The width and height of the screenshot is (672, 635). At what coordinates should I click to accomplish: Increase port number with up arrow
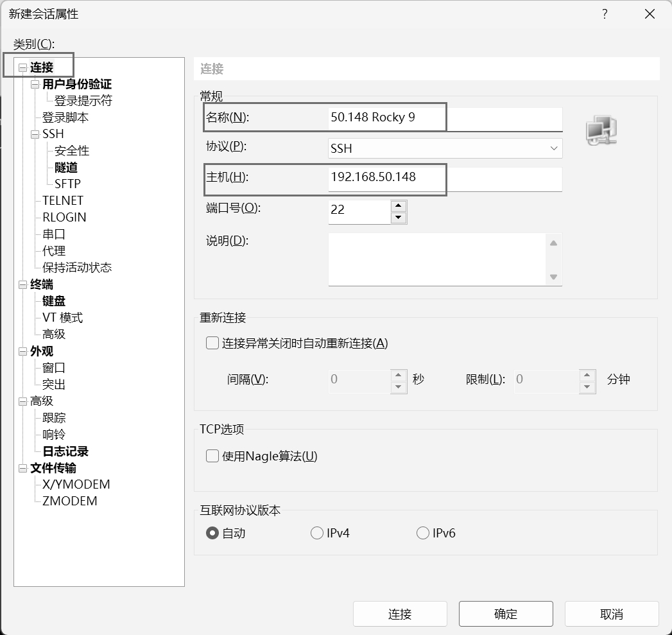click(399, 206)
